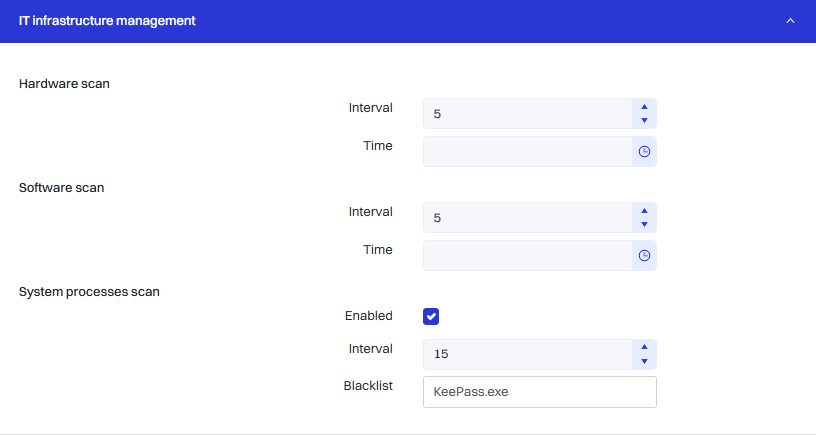Click the IT infrastructure management header title
The height and width of the screenshot is (435, 816).
coord(107,21)
